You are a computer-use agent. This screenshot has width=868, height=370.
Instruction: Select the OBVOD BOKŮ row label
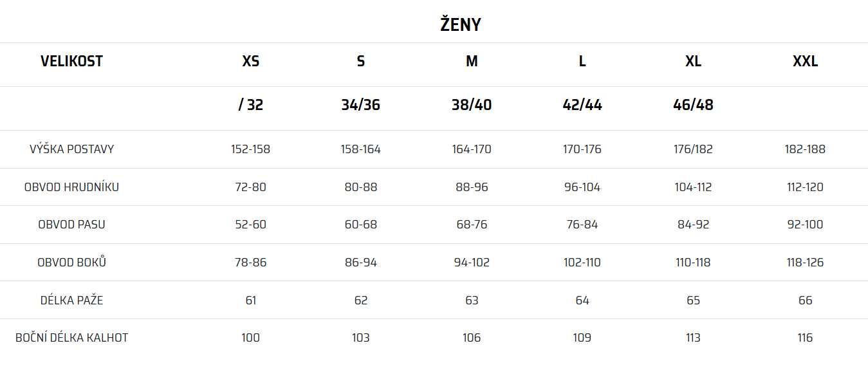pos(71,263)
